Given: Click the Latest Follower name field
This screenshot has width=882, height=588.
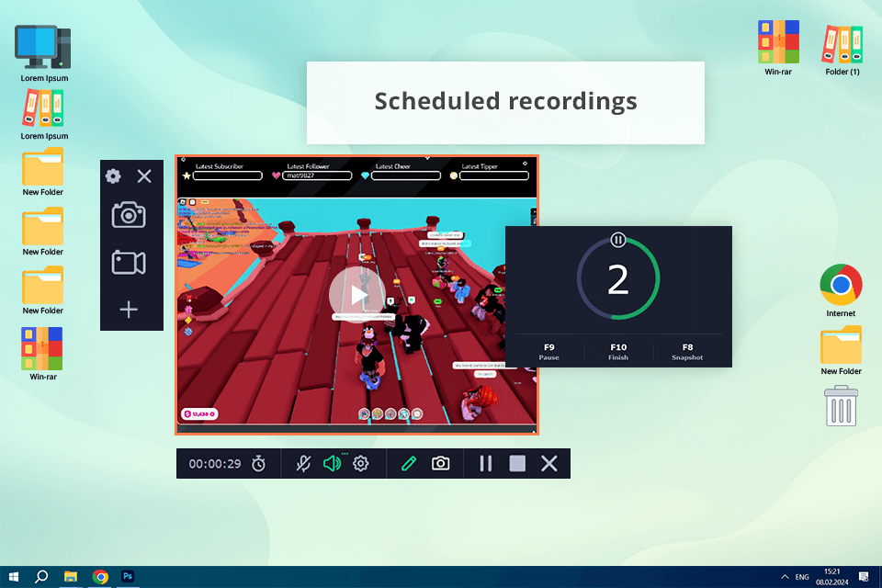Looking at the screenshot, I should point(317,175).
